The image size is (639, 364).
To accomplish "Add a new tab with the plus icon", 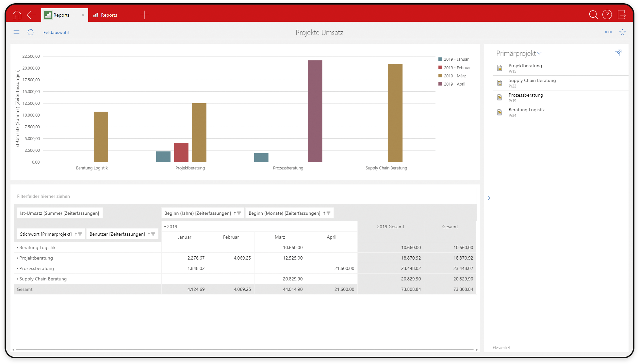I will pyautogui.click(x=144, y=15).
